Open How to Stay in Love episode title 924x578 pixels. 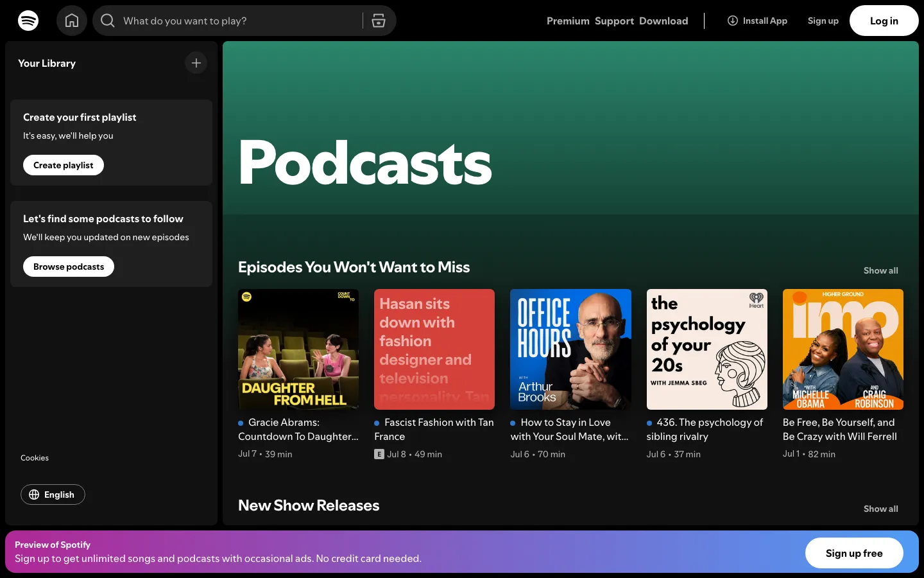(570, 429)
